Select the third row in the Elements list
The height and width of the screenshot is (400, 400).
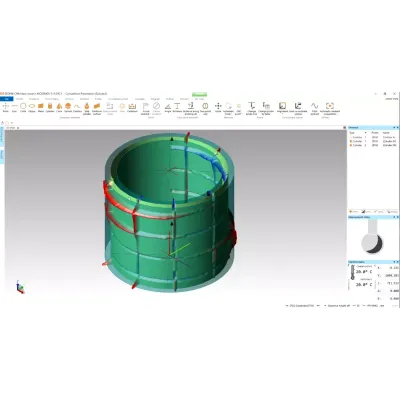click(x=373, y=145)
